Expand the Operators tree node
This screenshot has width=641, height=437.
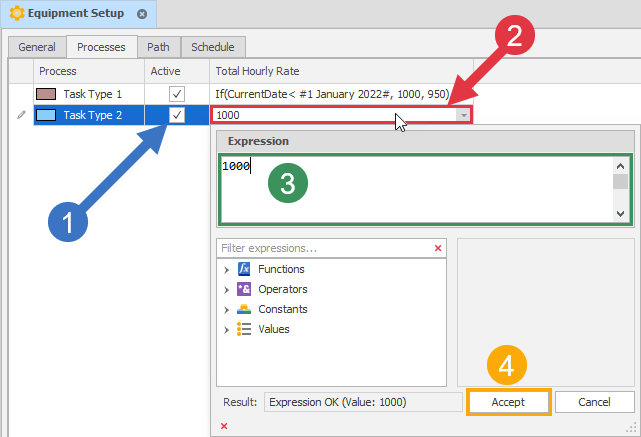tap(226, 290)
